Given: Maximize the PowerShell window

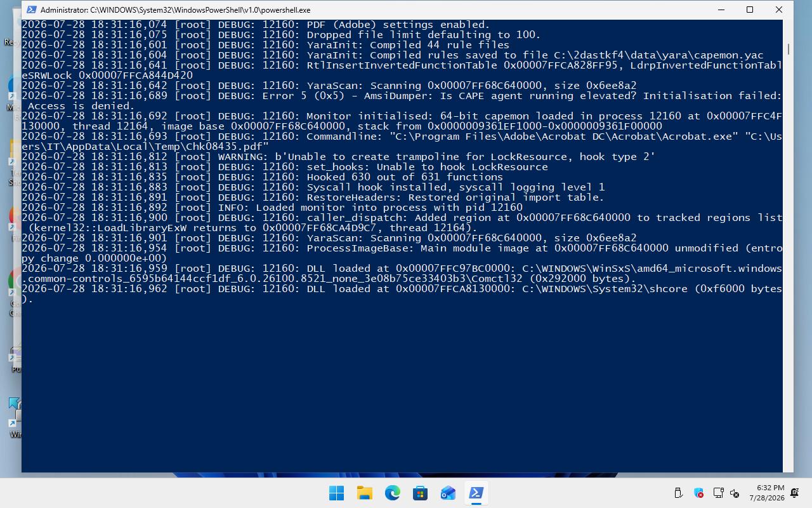Looking at the screenshot, I should (x=750, y=10).
